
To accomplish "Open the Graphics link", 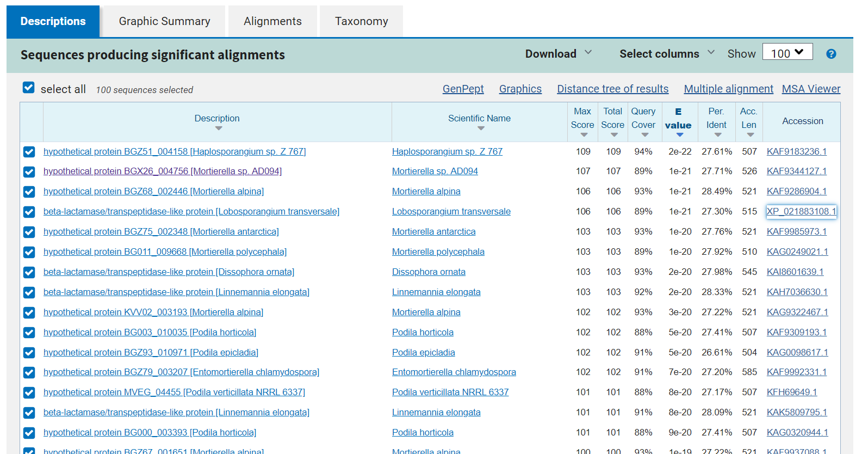I will [x=520, y=89].
